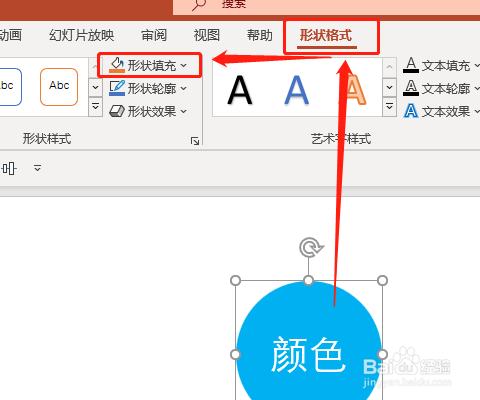Expand the shape styles gallery (more button)
480x400 pixels.
pyautogui.click(x=95, y=107)
